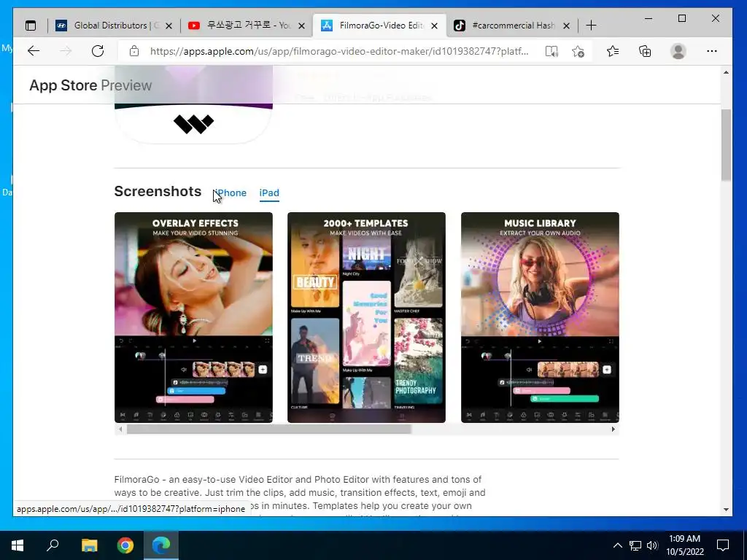Click the page vertical scrollbar thumb
Image resolution: width=747 pixels, height=560 pixels.
pos(726,145)
